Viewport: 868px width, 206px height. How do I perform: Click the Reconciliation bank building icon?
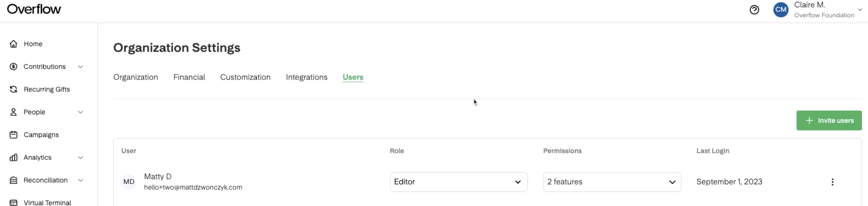pos(13,180)
